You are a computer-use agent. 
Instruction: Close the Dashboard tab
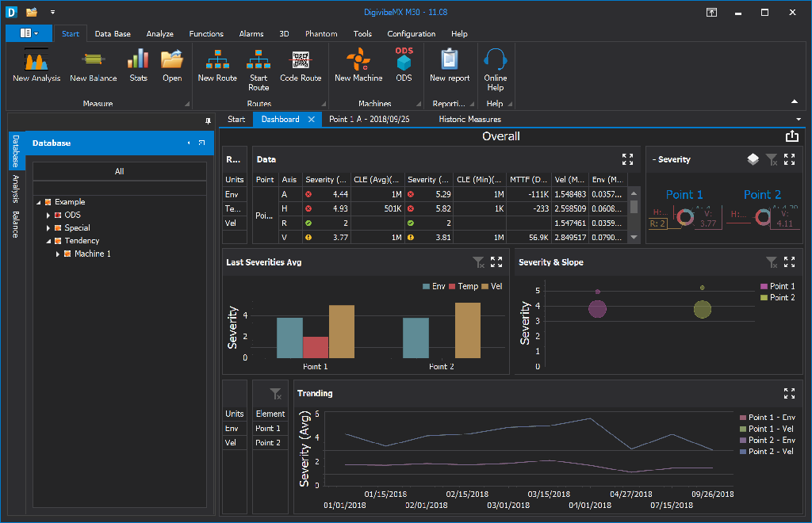311,120
